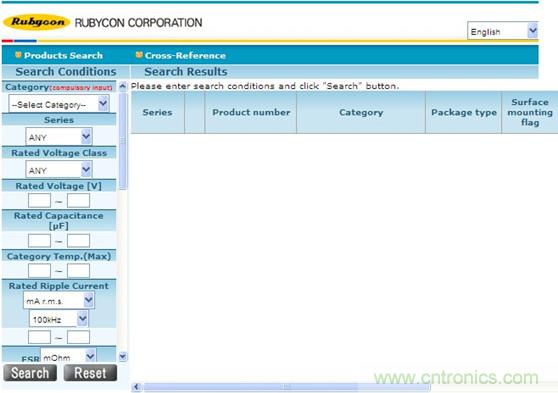Click the minimum Rated Voltage field

[x=39, y=201]
